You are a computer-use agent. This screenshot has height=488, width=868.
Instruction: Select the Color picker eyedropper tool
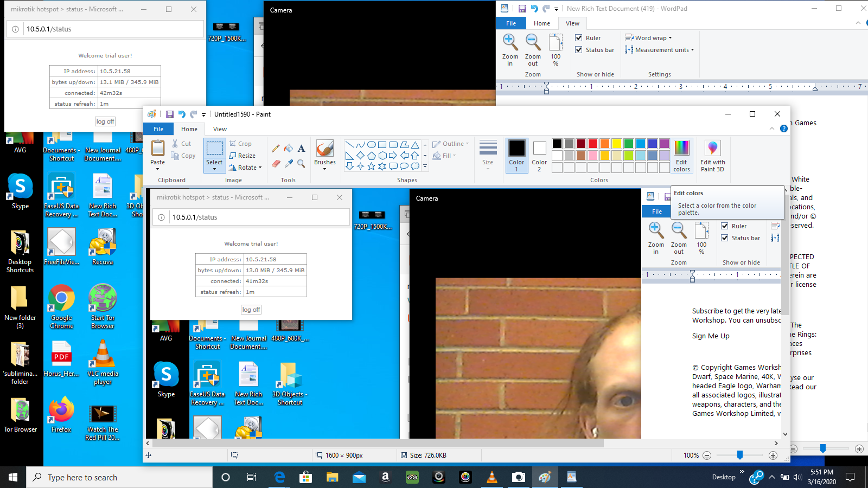click(289, 163)
